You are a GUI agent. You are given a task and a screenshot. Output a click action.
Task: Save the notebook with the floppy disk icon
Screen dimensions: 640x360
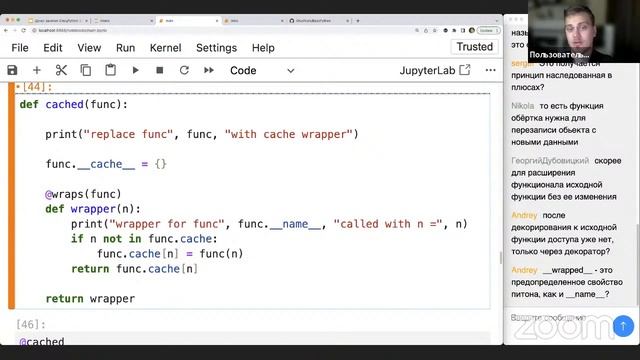point(12,70)
